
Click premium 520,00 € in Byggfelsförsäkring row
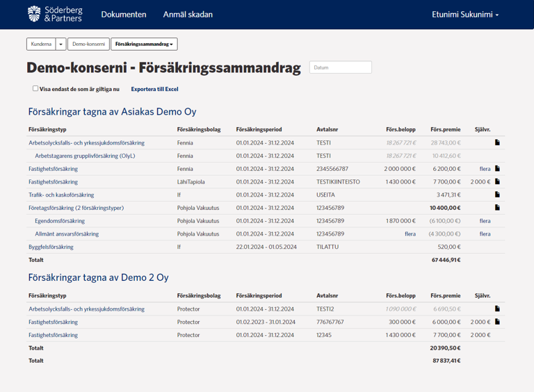449,247
